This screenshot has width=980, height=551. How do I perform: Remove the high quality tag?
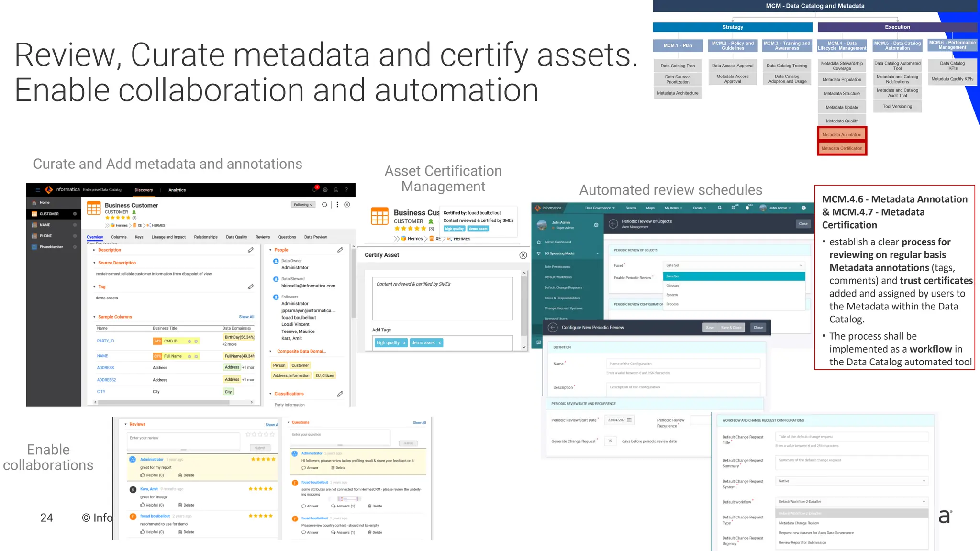point(404,343)
